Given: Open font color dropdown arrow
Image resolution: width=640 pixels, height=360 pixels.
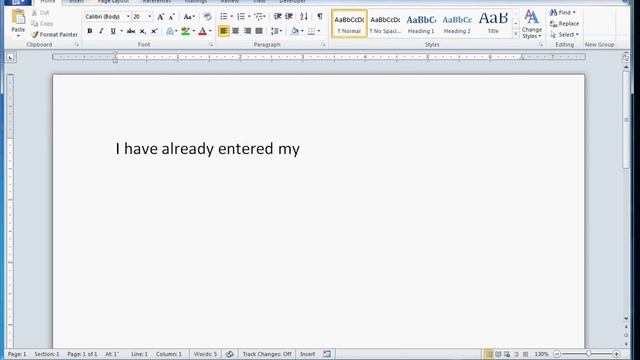Looking at the screenshot, I should (x=210, y=31).
